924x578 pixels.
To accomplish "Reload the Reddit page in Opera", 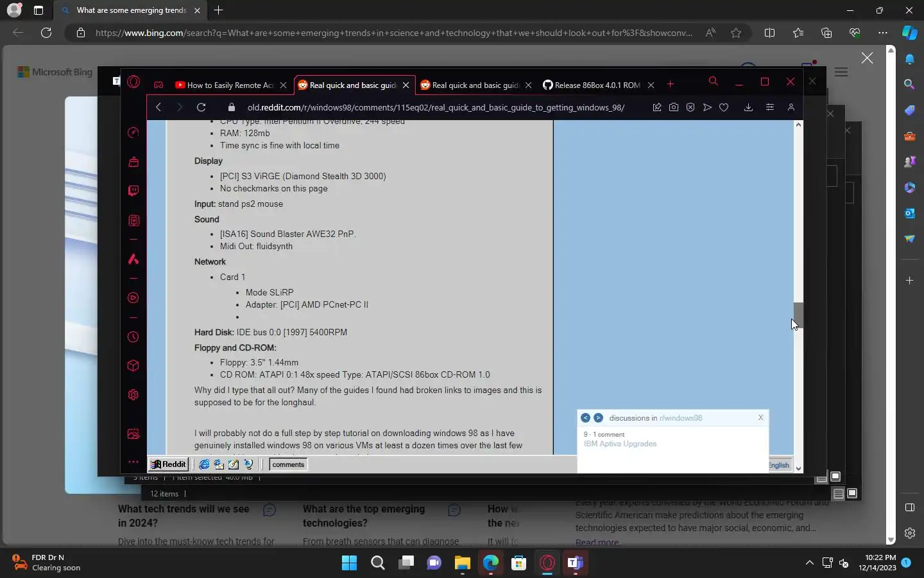I will pyautogui.click(x=201, y=107).
